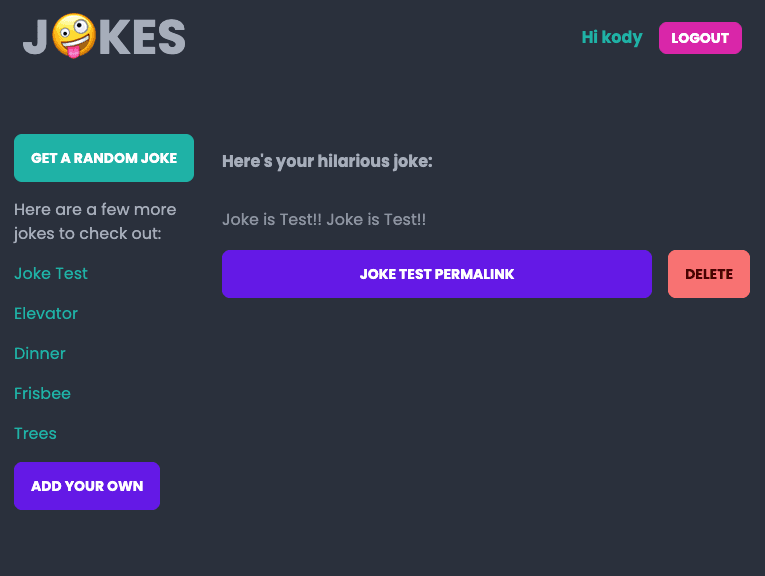Viewport: 765px width, 576px height.
Task: Click the "Here's your hilarious joke:" heading
Action: [x=327, y=161]
